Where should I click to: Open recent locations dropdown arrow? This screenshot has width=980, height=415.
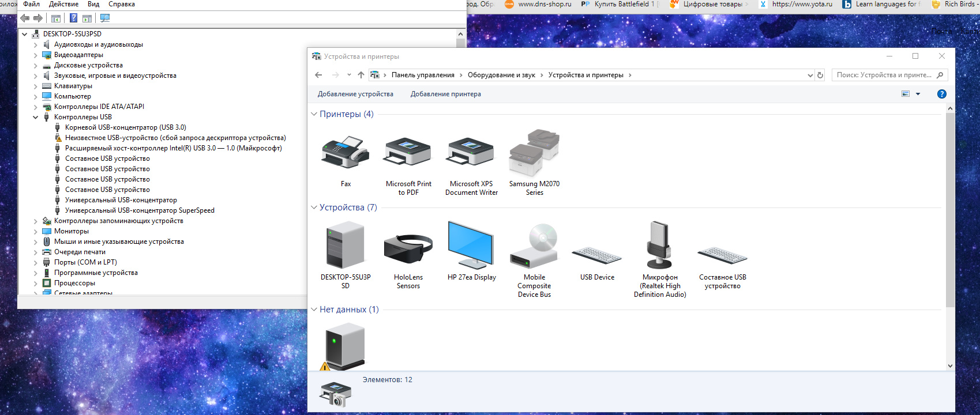click(x=349, y=75)
